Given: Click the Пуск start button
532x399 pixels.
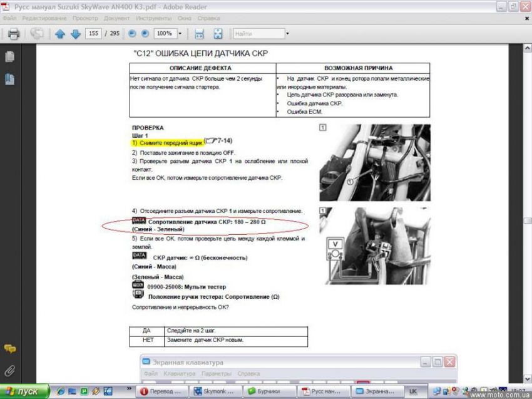Looking at the screenshot, I should click(x=24, y=391).
